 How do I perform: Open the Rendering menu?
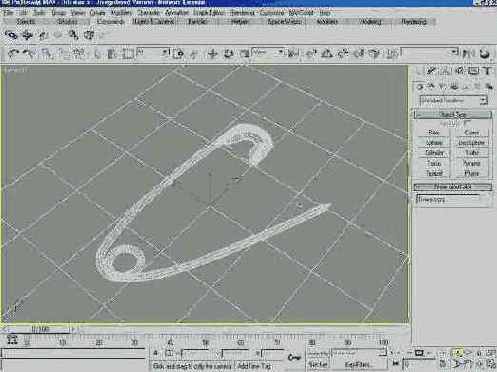(242, 13)
